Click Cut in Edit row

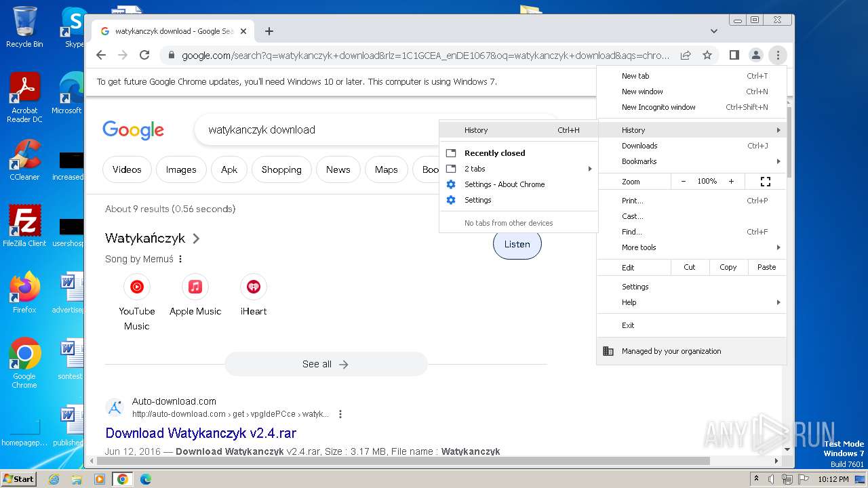[x=690, y=267]
